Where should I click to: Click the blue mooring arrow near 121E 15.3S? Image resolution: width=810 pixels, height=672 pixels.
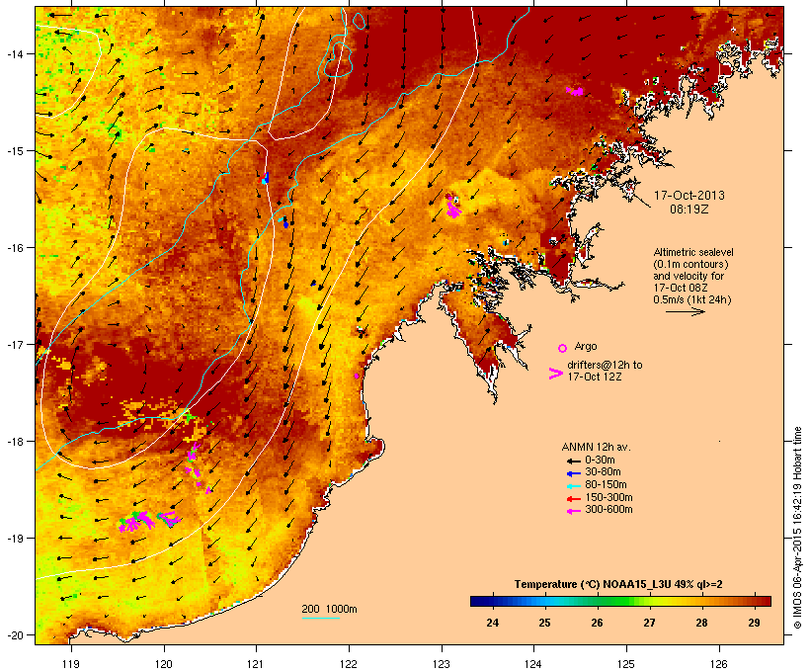(266, 178)
